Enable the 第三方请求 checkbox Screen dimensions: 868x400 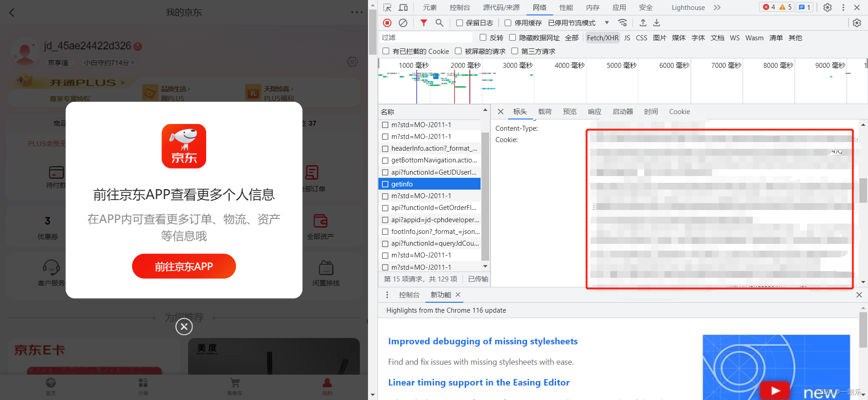pyautogui.click(x=514, y=51)
